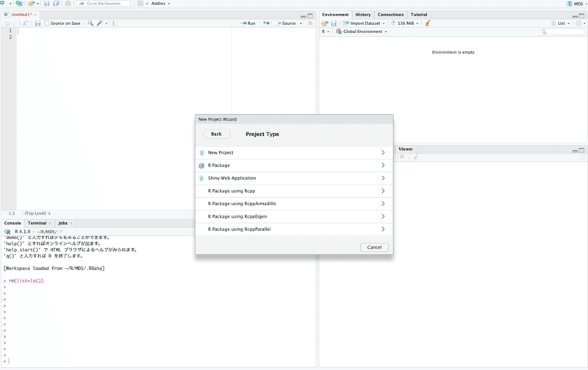
Task: Click the save all documents icon
Action: click(x=56, y=4)
